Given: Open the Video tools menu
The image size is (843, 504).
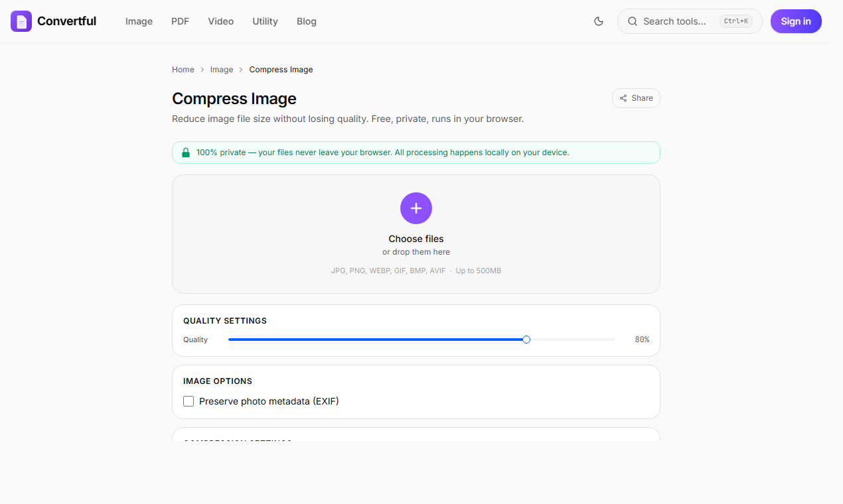Looking at the screenshot, I should [220, 21].
